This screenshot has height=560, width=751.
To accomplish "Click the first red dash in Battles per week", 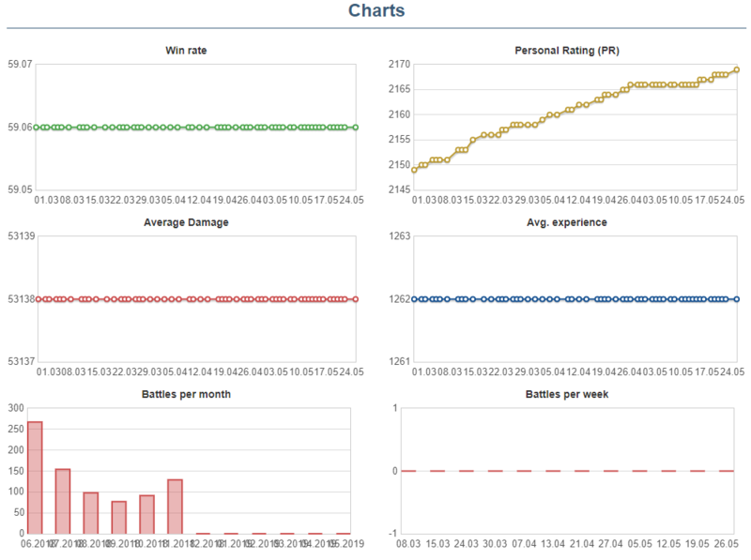I will [x=409, y=471].
